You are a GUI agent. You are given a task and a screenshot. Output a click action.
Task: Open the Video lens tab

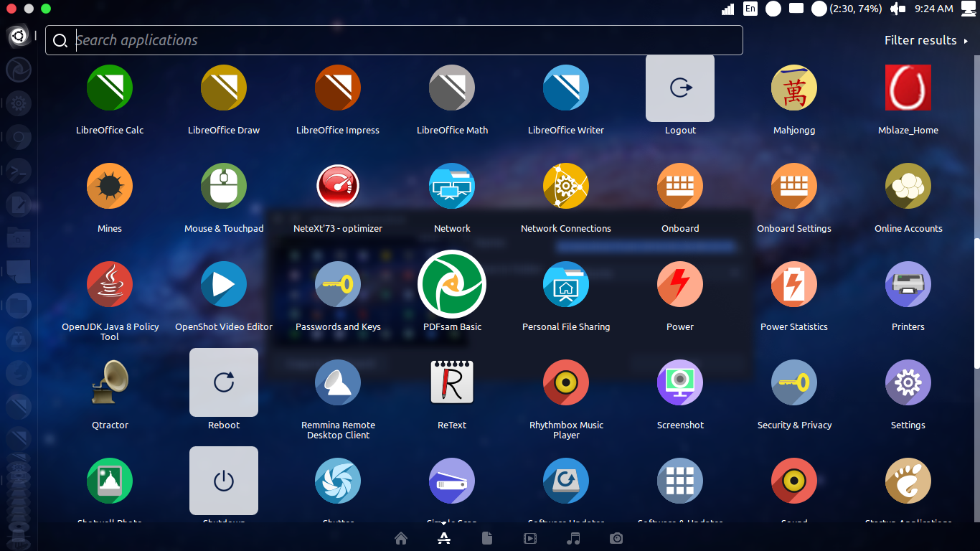(530, 538)
